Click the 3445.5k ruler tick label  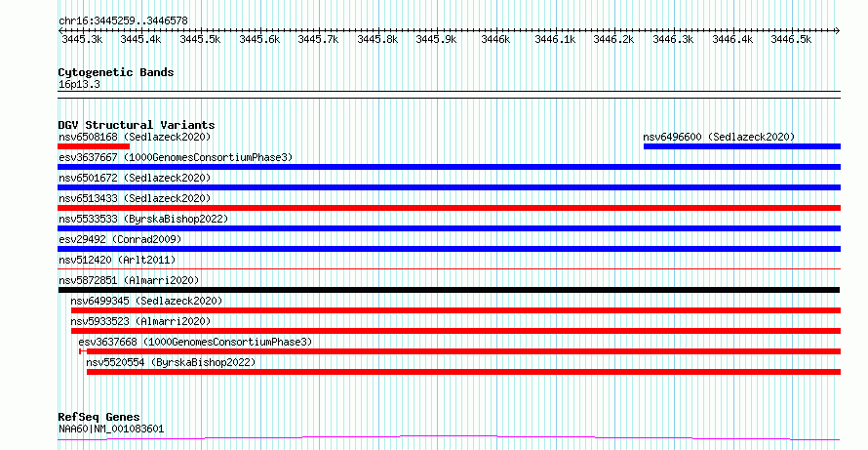tap(200, 39)
